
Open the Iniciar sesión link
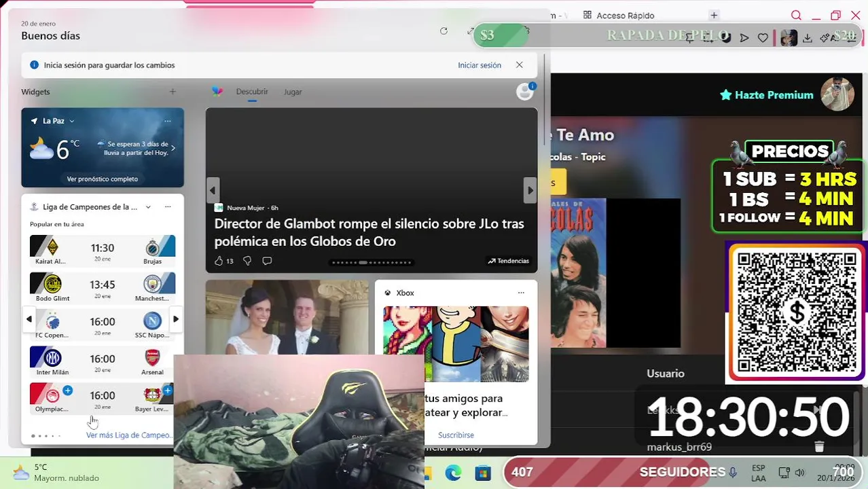480,65
